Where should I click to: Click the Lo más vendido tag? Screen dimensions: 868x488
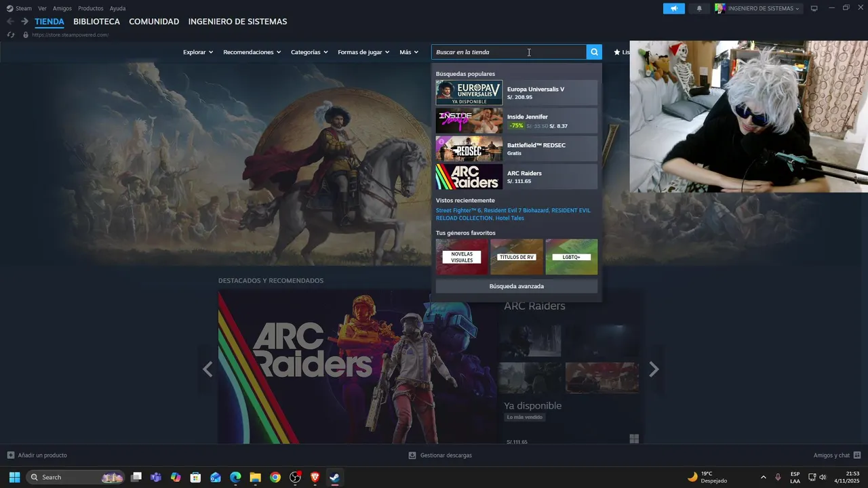(x=525, y=417)
